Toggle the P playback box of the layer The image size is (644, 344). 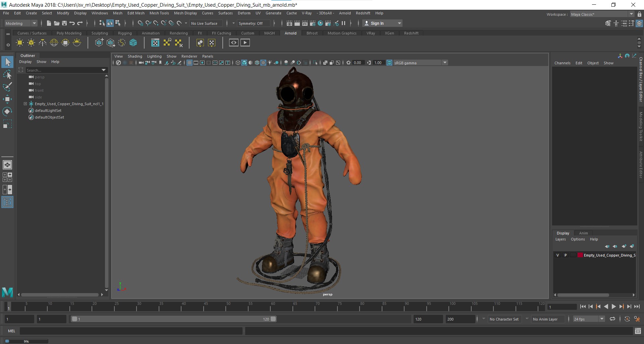pos(566,255)
